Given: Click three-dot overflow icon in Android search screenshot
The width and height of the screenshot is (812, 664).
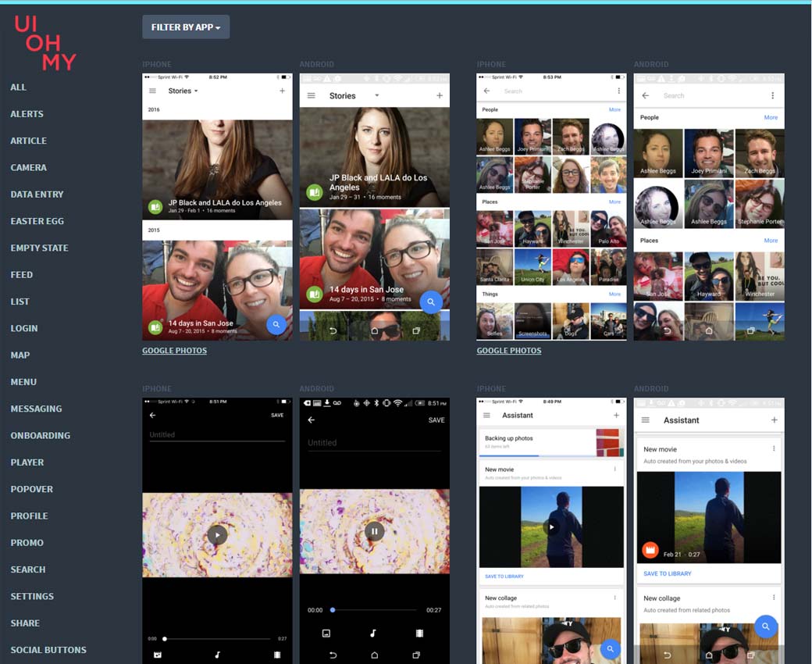Looking at the screenshot, I should (772, 96).
